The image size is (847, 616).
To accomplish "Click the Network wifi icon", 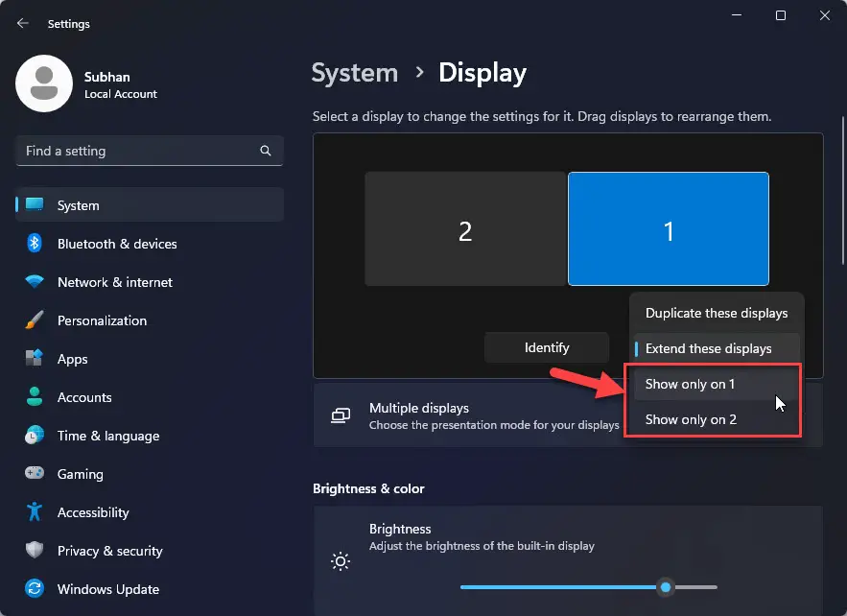I will 35,281.
